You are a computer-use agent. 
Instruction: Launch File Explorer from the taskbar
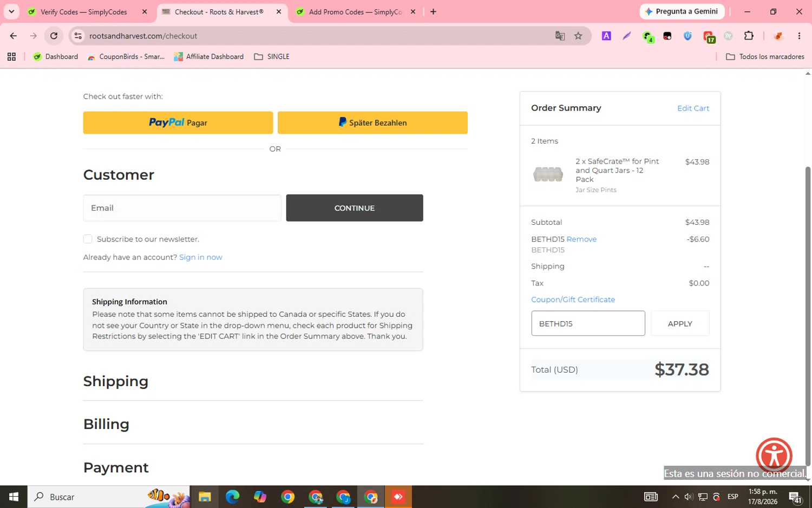point(204,497)
